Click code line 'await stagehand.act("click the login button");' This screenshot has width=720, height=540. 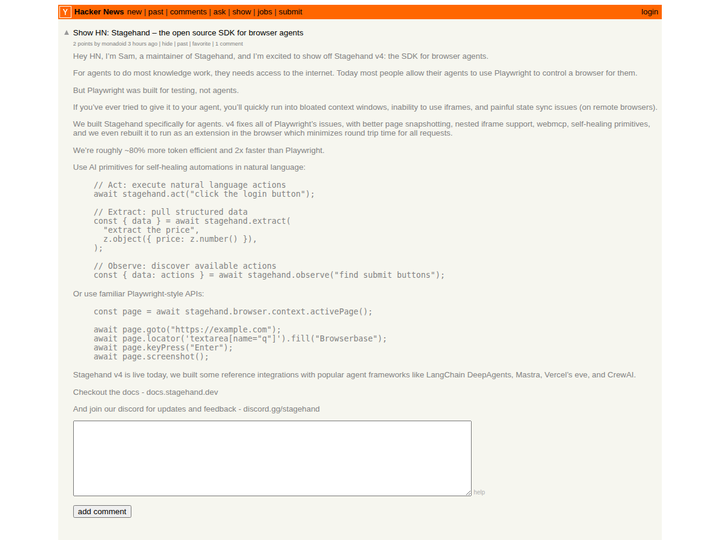click(x=204, y=194)
